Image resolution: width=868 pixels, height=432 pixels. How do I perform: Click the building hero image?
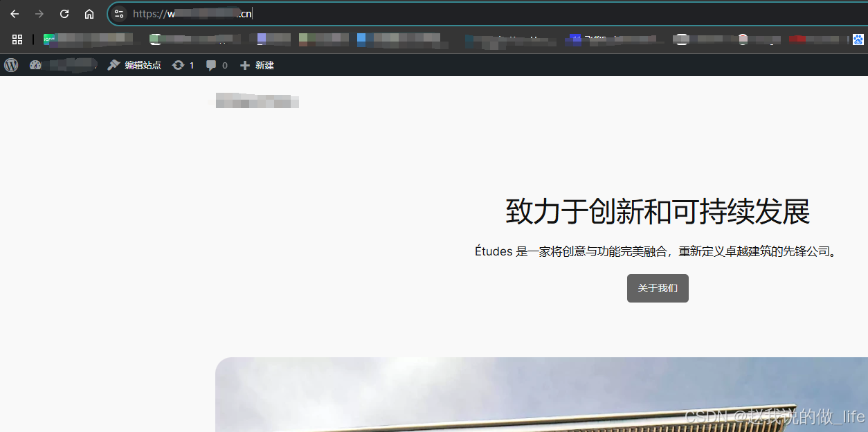(x=541, y=395)
